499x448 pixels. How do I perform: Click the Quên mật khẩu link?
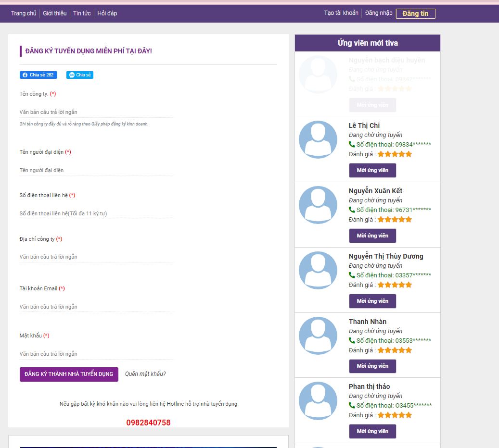pos(145,374)
